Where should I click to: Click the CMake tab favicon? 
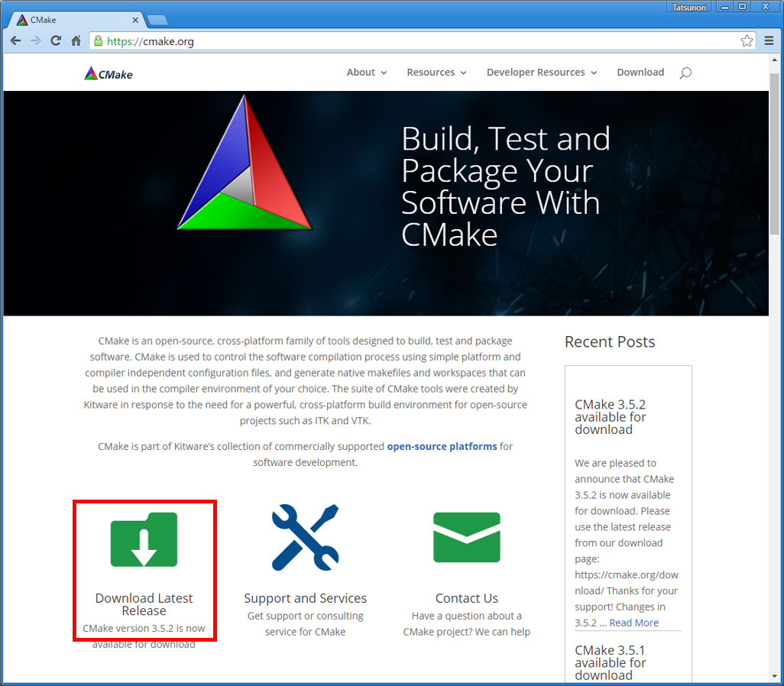click(22, 20)
